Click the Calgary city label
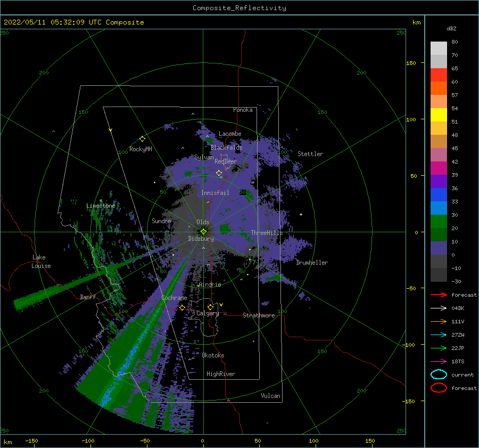This screenshot has height=448, width=479. click(x=208, y=313)
